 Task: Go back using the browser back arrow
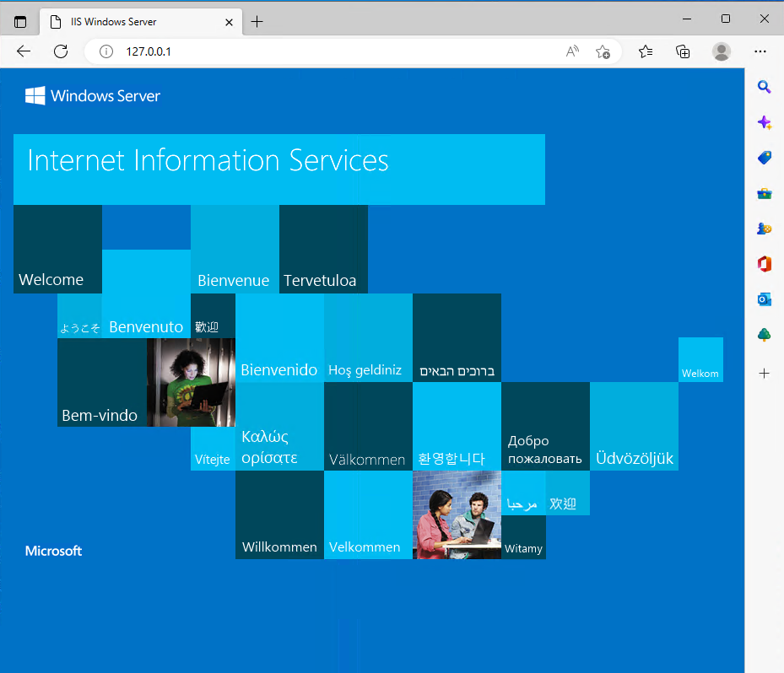coord(24,51)
